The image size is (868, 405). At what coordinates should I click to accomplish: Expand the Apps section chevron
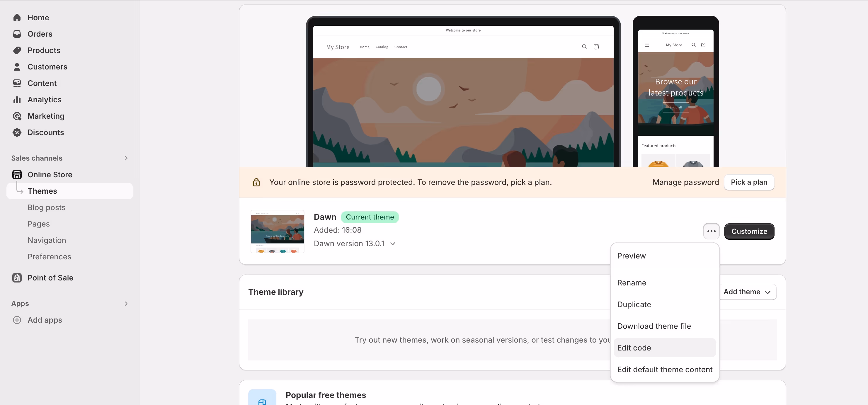[126, 304]
